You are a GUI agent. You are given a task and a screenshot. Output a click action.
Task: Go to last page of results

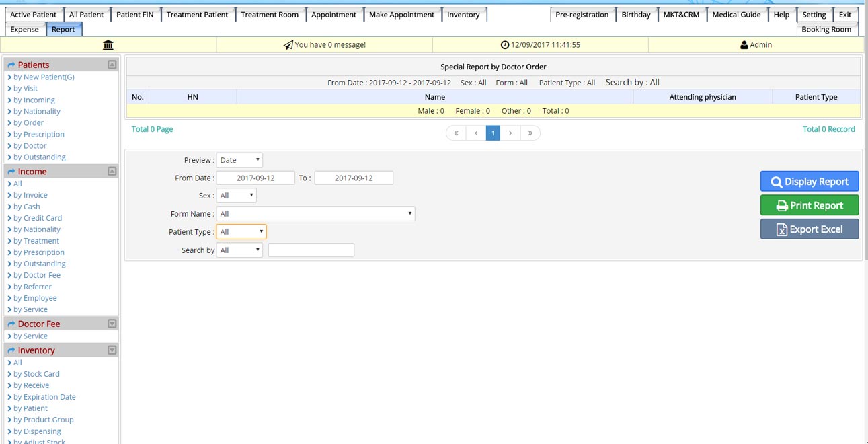(530, 133)
